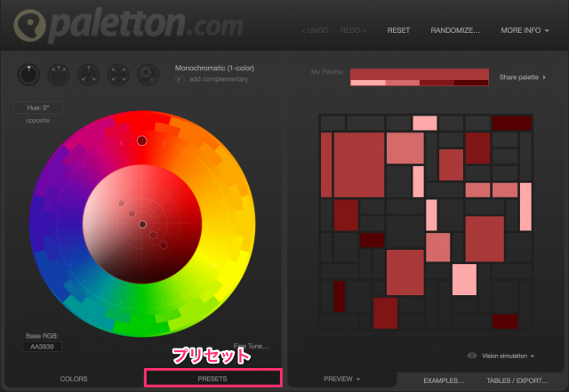This screenshot has width=569, height=392.
Task: Select Monochromatic color mode icon
Action: click(x=28, y=75)
